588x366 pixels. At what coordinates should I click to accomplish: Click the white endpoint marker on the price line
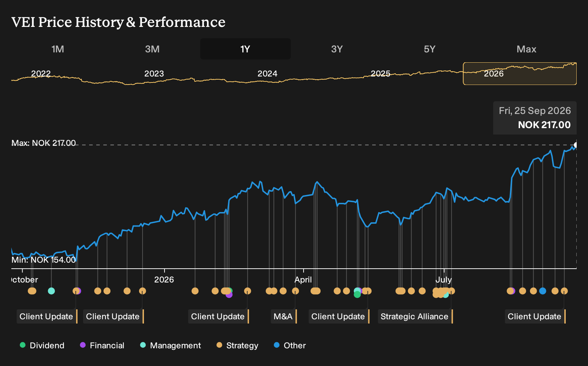[x=576, y=145]
